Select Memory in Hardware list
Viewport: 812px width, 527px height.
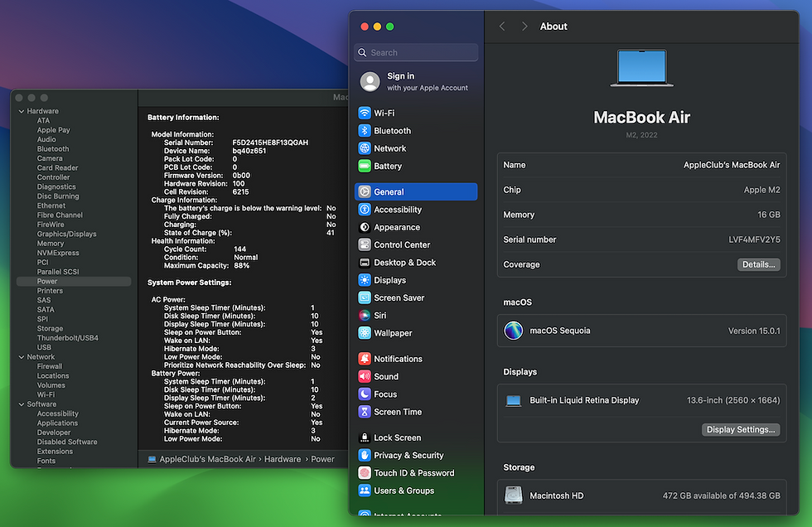coord(51,244)
